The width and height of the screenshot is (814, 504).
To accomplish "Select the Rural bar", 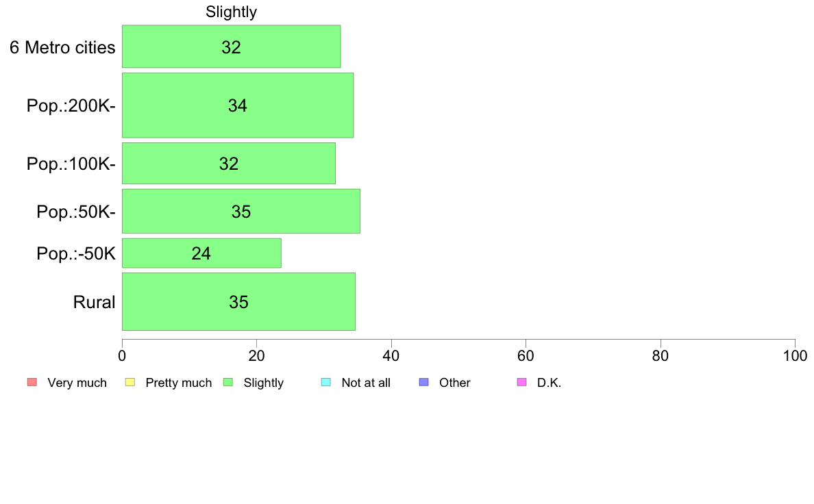I will coord(238,302).
